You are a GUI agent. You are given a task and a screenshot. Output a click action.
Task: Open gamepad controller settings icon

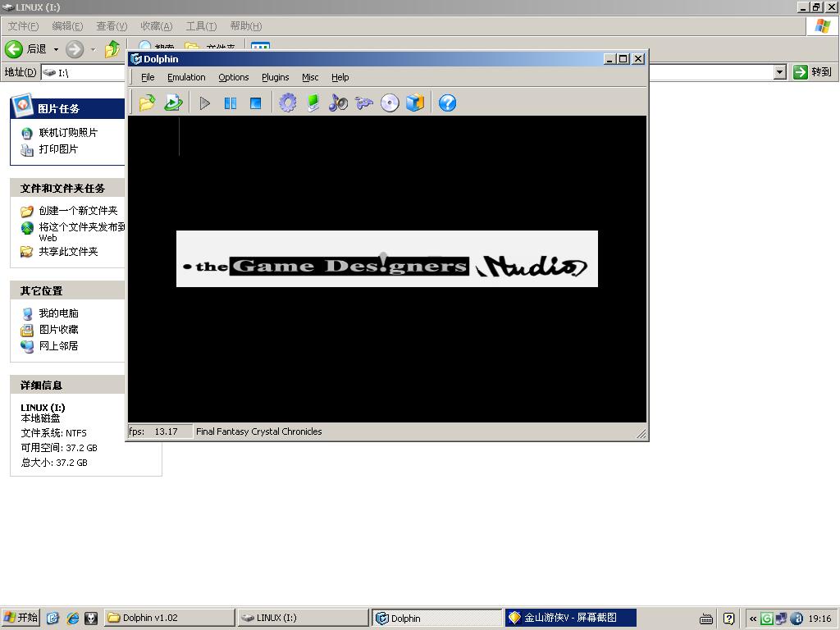[x=363, y=103]
